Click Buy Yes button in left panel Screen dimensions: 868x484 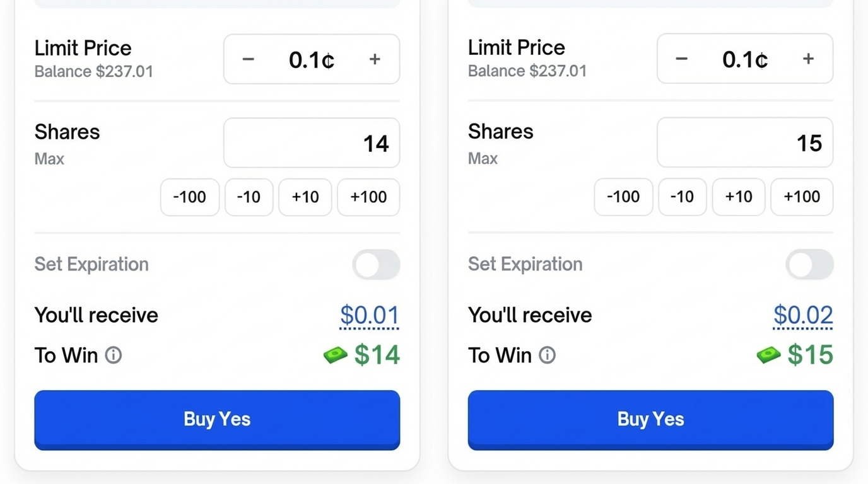tap(217, 420)
